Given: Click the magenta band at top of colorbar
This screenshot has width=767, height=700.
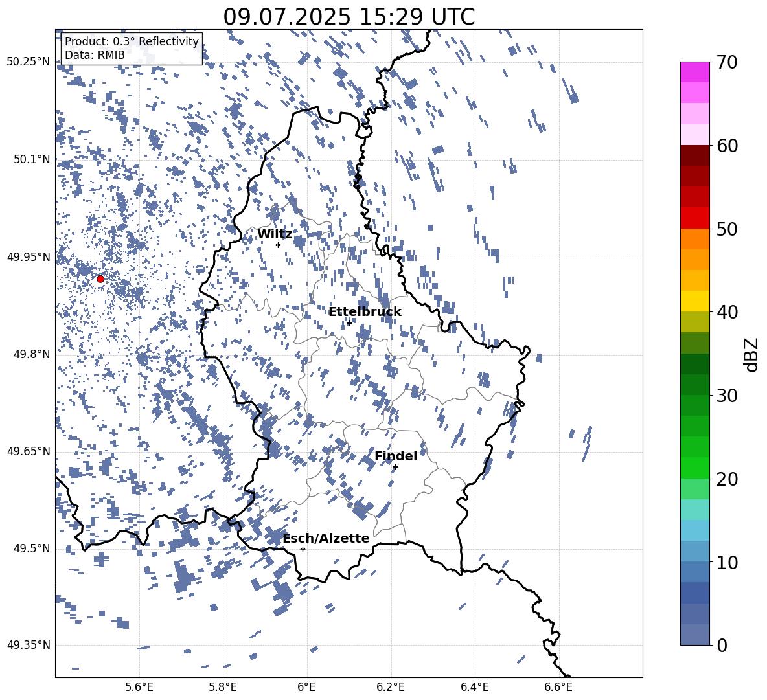Looking at the screenshot, I should pos(695,72).
